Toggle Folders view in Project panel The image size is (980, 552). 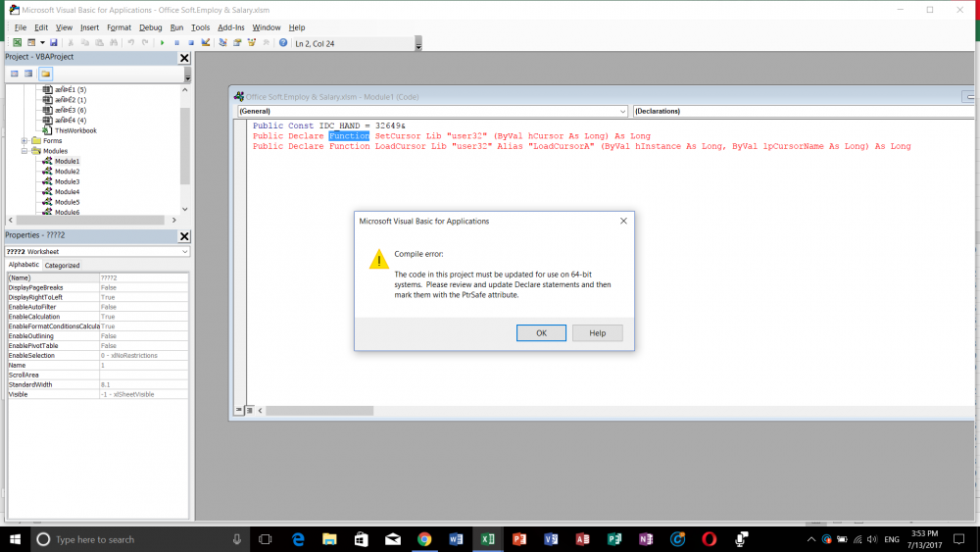pyautogui.click(x=45, y=74)
